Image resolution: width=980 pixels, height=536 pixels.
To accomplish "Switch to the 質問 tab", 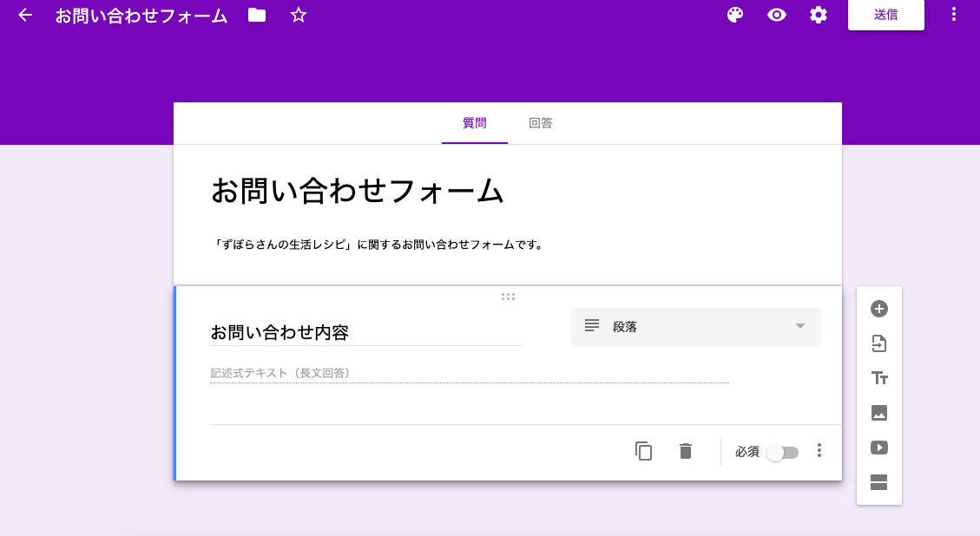I will (x=474, y=123).
